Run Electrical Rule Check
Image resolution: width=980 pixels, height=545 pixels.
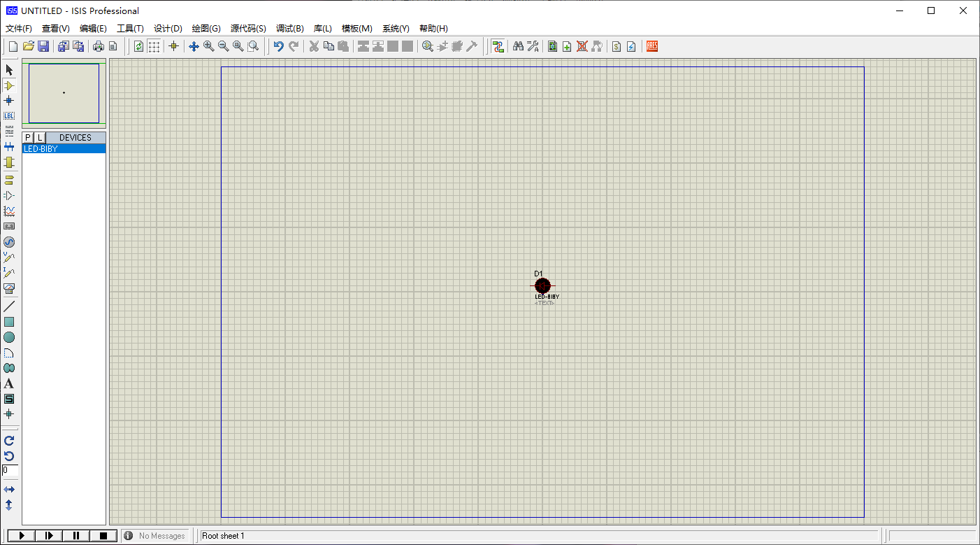click(x=631, y=46)
